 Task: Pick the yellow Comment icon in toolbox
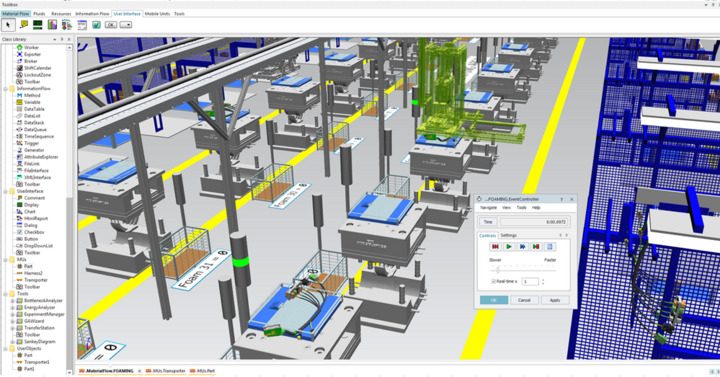[24, 24]
